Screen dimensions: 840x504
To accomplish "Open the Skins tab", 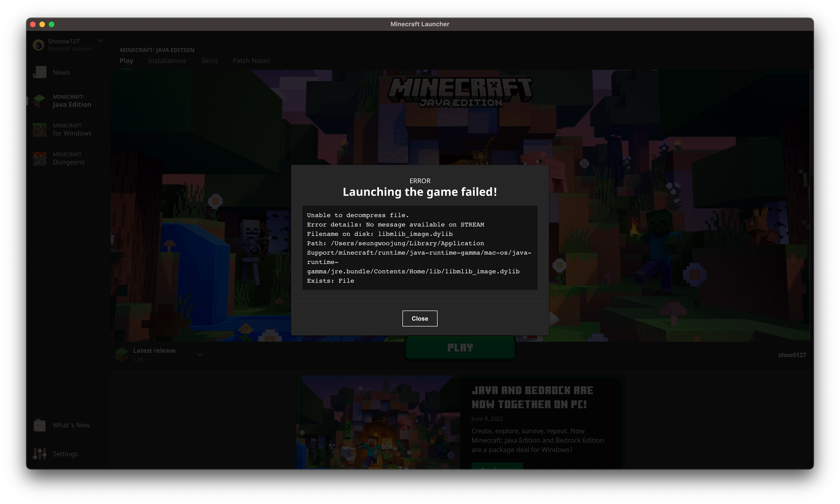I will tap(209, 61).
